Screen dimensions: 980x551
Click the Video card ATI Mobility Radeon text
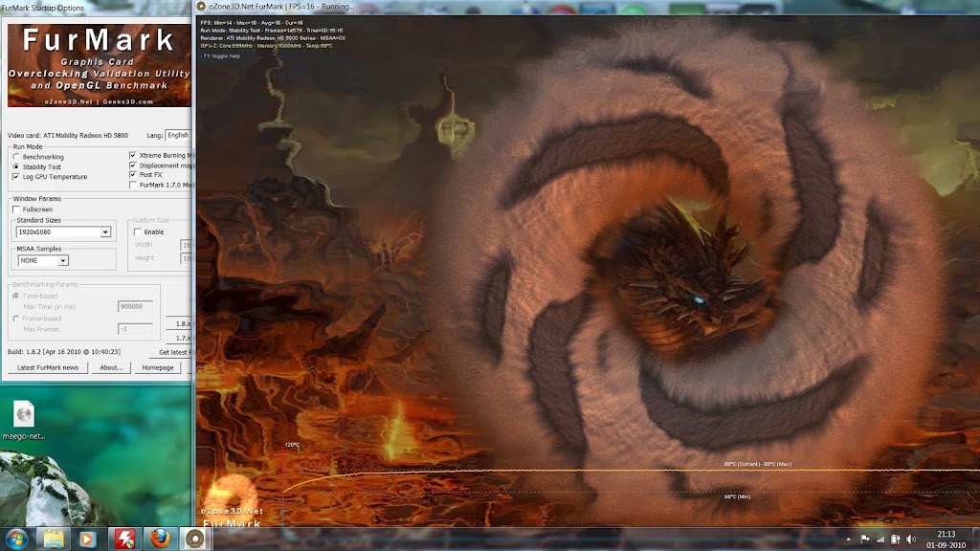68,135
